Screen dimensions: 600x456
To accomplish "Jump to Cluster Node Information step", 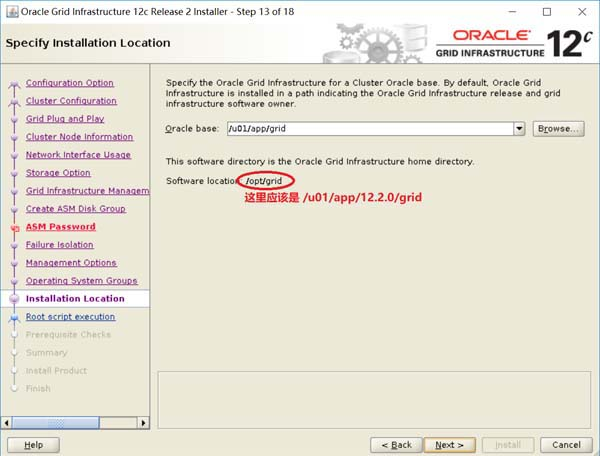I will pos(80,137).
